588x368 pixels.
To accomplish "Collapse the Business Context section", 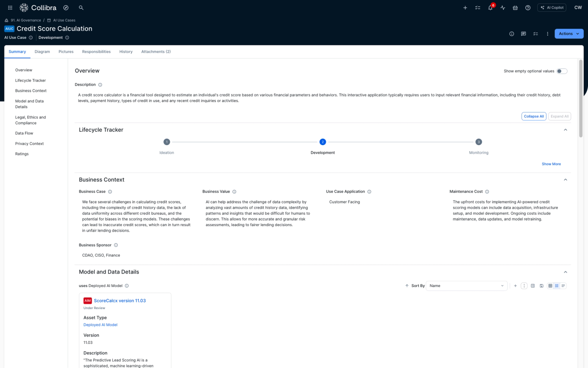I will 566,180.
